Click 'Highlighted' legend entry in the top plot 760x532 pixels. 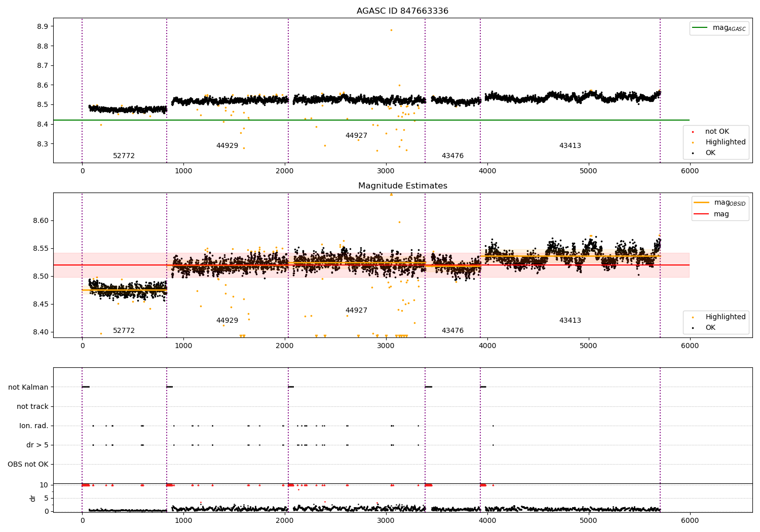tap(726, 142)
